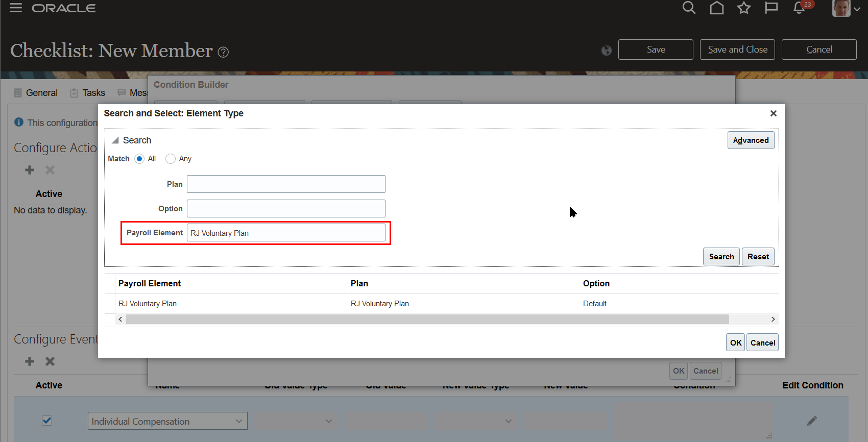The height and width of the screenshot is (442, 868).
Task: Confirm with OK in Element Type dialog
Action: tap(735, 342)
